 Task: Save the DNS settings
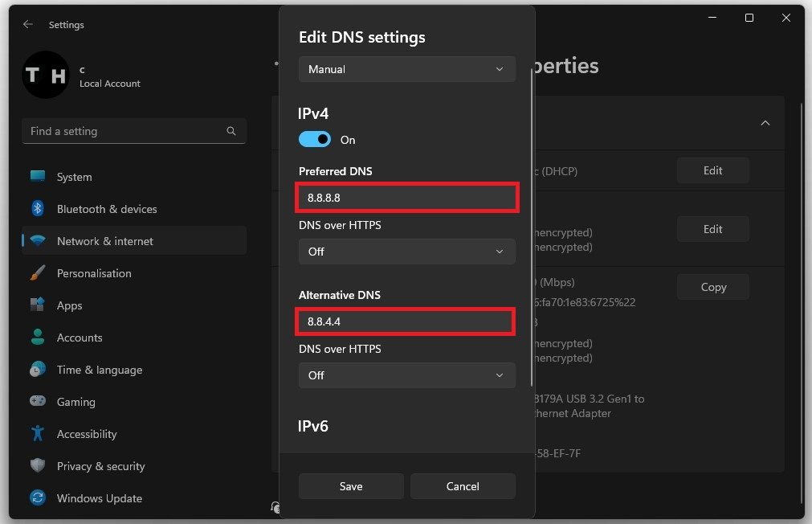(x=351, y=486)
